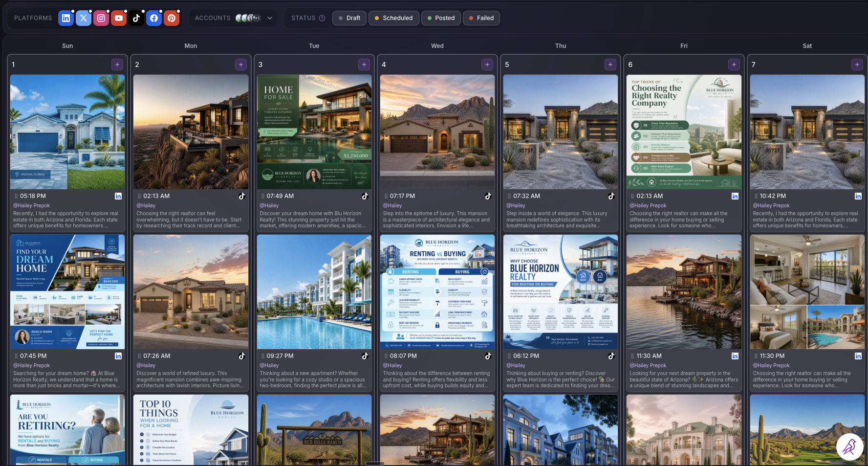Open the Accounts dropdown chevron
The width and height of the screenshot is (868, 466).
click(270, 18)
